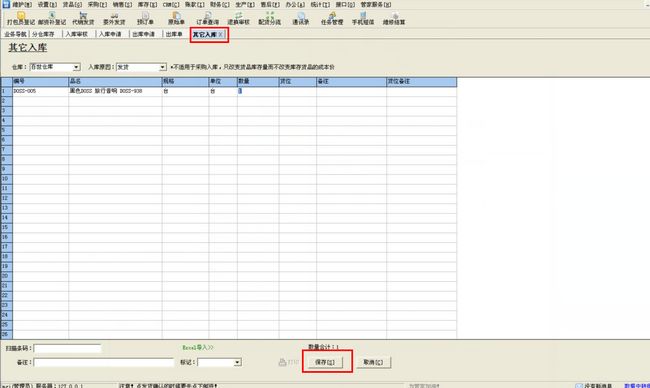
Task: Click the product code cell in row 1
Action: pos(40,91)
